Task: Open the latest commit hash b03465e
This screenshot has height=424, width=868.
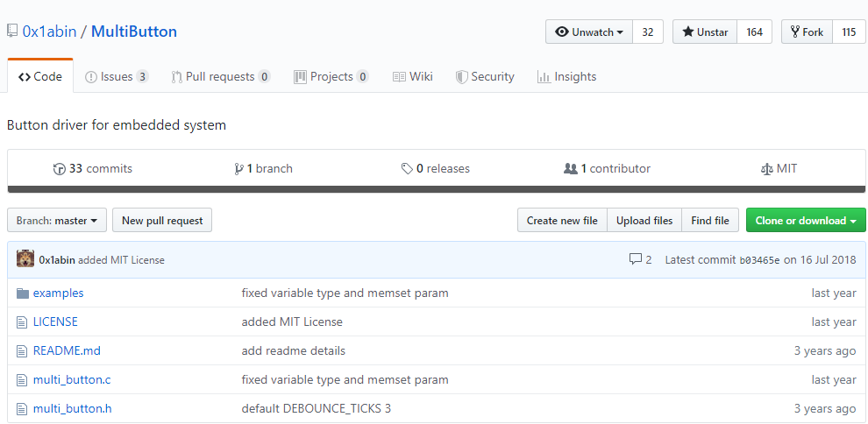Action: click(759, 260)
